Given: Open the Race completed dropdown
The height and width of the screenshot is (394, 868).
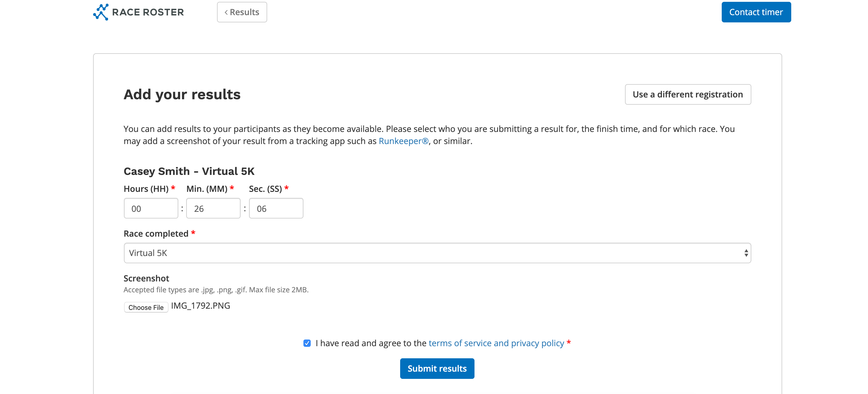Looking at the screenshot, I should (x=437, y=253).
